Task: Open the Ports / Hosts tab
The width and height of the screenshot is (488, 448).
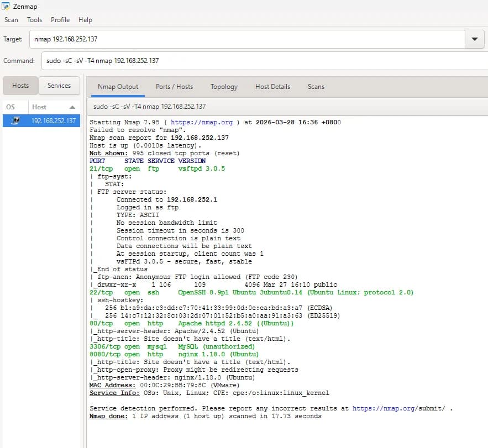Action: 174,87
